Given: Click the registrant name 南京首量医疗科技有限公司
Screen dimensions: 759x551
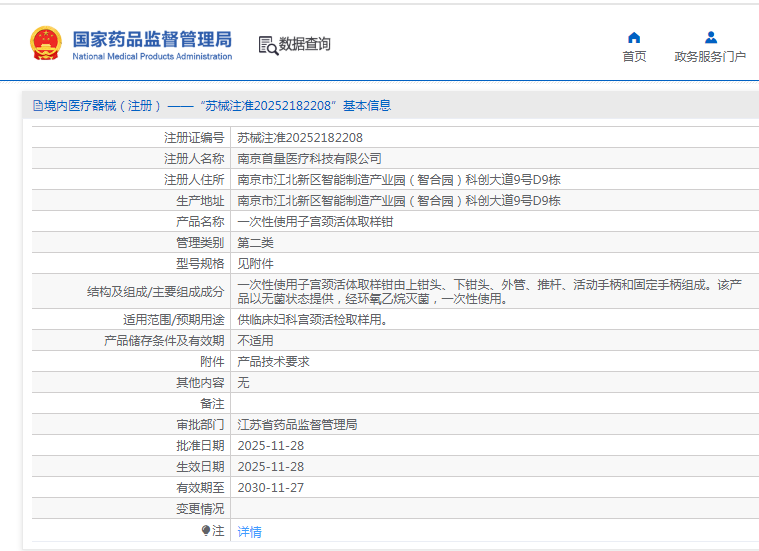Looking at the screenshot, I should (309, 158).
